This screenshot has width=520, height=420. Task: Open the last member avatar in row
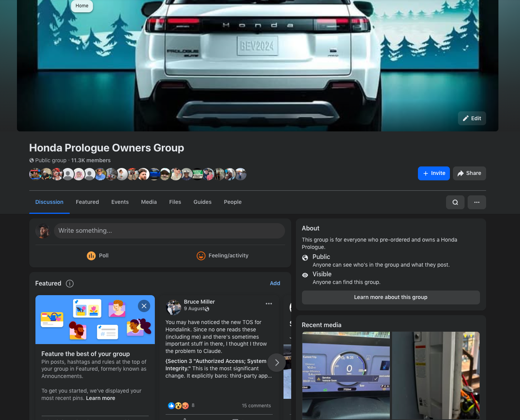[241, 174]
